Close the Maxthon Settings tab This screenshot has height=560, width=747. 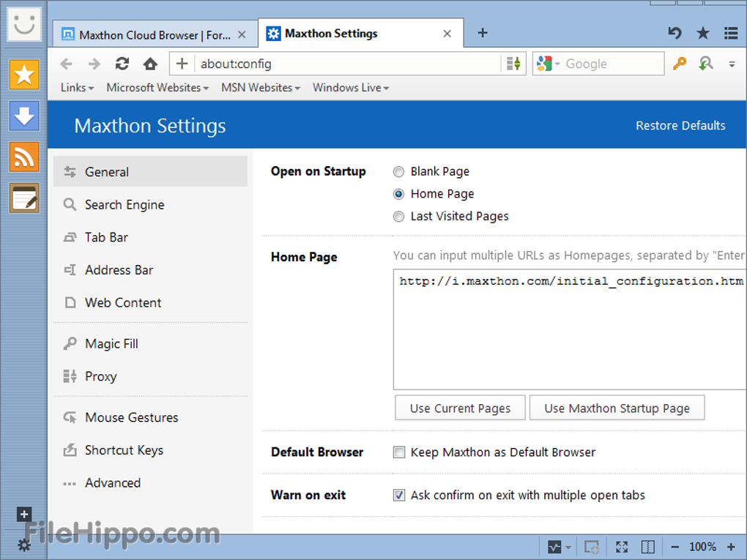pyautogui.click(x=447, y=34)
